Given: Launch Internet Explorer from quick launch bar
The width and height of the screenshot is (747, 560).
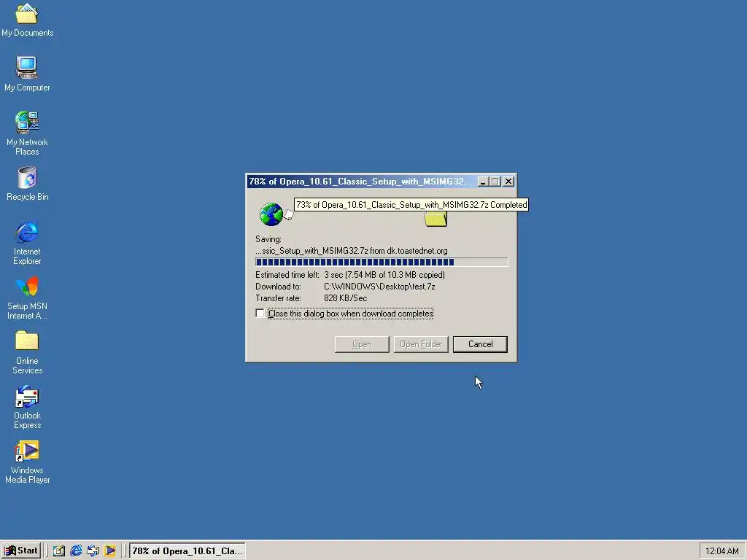Looking at the screenshot, I should click(76, 551).
